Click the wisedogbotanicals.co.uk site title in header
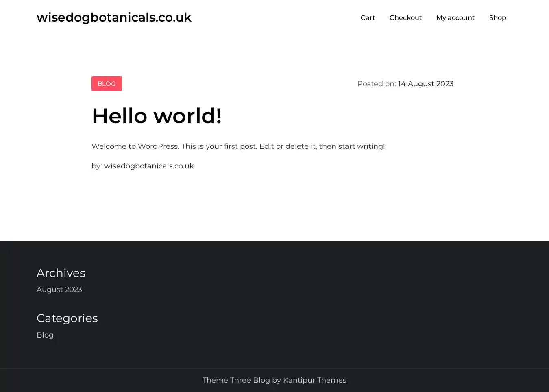The width and height of the screenshot is (549, 392). 114,17
